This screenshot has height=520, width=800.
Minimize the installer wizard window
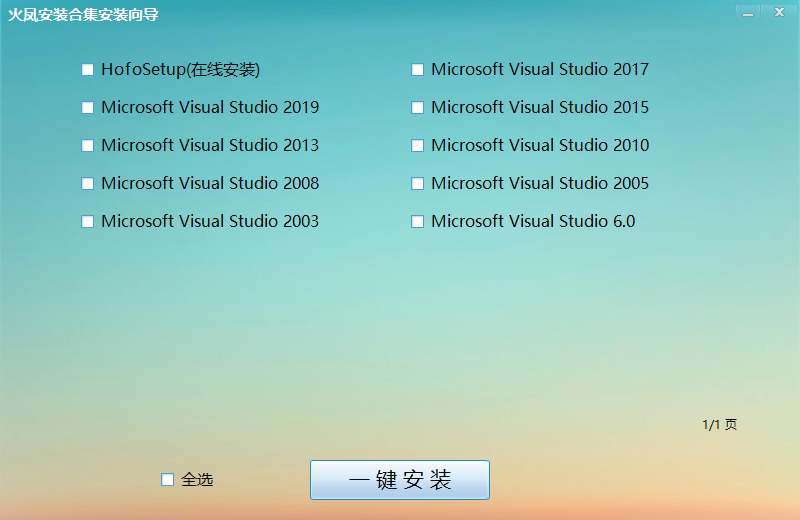click(x=748, y=13)
